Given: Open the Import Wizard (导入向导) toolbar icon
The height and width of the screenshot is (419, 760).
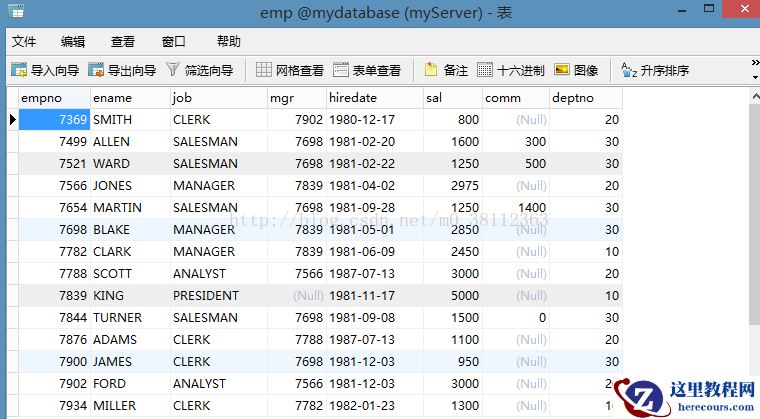Looking at the screenshot, I should [19, 70].
